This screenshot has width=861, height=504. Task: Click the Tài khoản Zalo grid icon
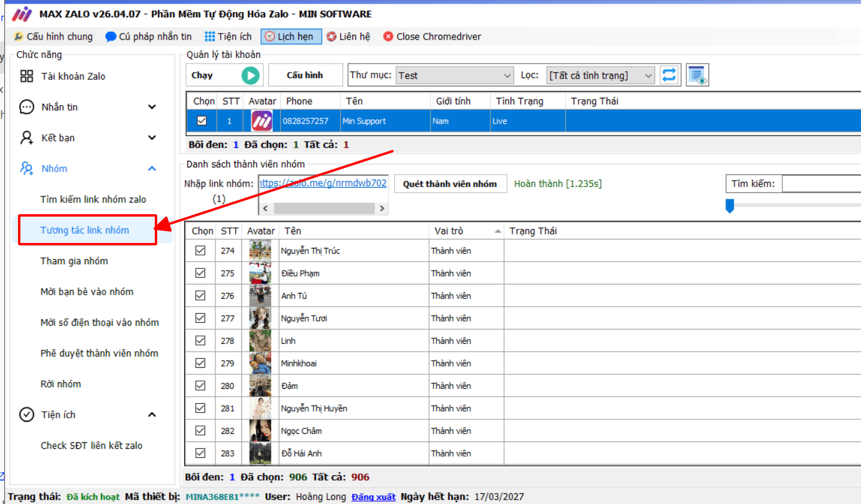(27, 76)
